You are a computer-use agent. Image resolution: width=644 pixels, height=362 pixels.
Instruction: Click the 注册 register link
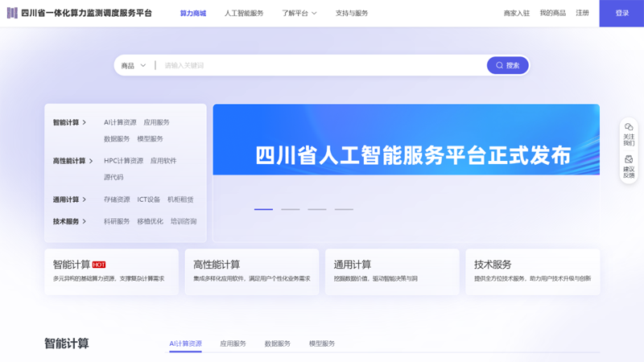582,14
